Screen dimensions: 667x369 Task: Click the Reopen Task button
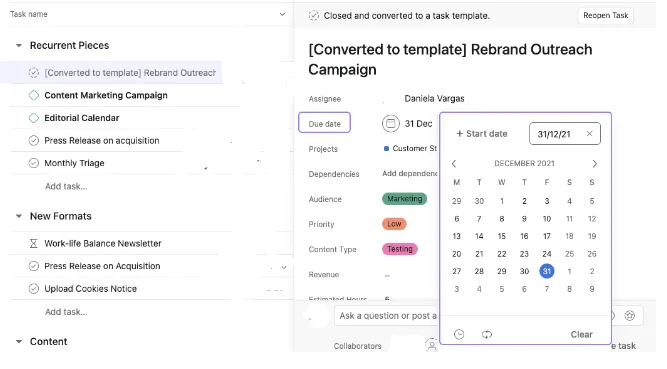tap(605, 15)
